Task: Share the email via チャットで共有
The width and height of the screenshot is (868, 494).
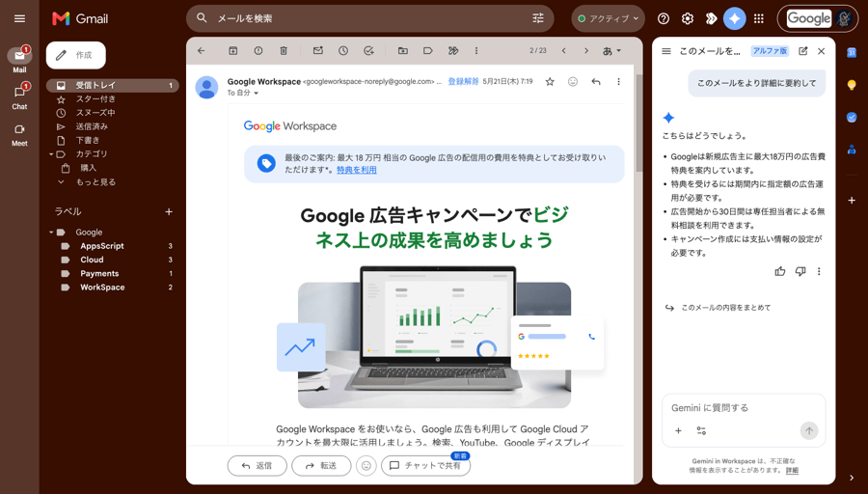Action: point(425,466)
